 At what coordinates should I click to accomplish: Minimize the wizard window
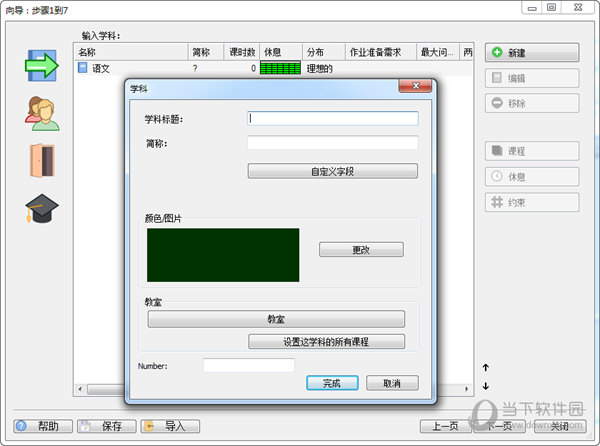point(532,8)
